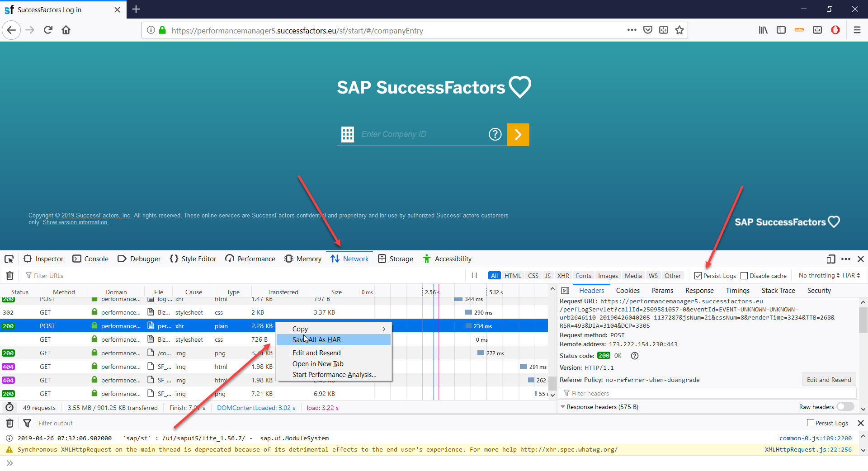Filter requests by All type
The image size is (868, 471).
tap(494, 276)
